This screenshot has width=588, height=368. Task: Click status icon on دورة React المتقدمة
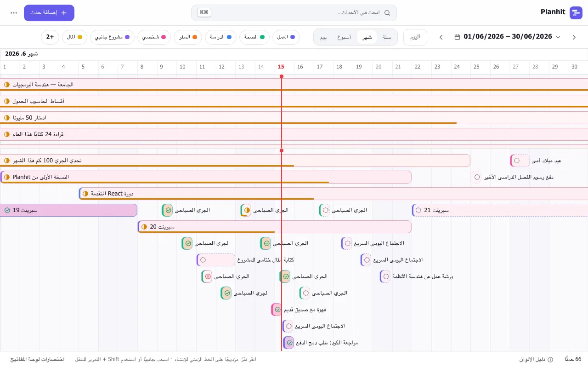tap(85, 194)
